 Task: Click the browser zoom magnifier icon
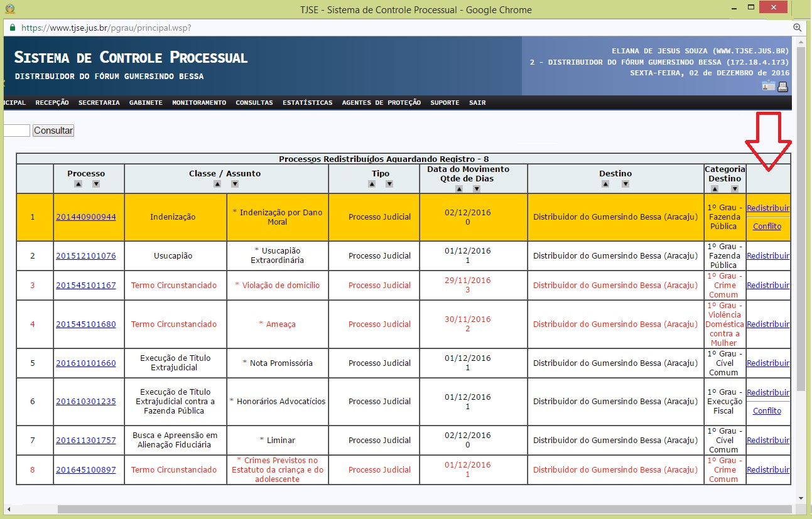tap(798, 28)
